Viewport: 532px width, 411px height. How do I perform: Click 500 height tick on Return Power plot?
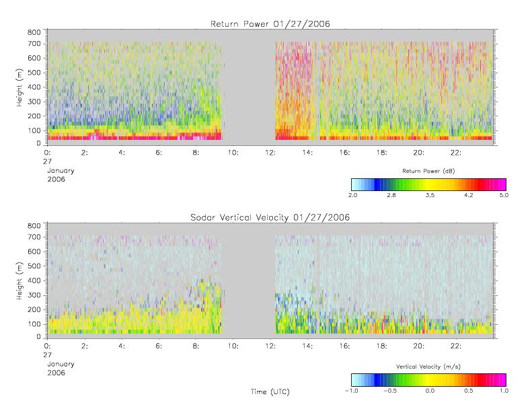point(34,73)
